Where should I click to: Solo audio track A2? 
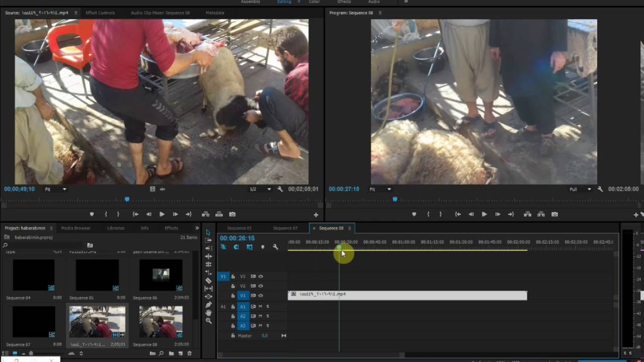(x=268, y=316)
